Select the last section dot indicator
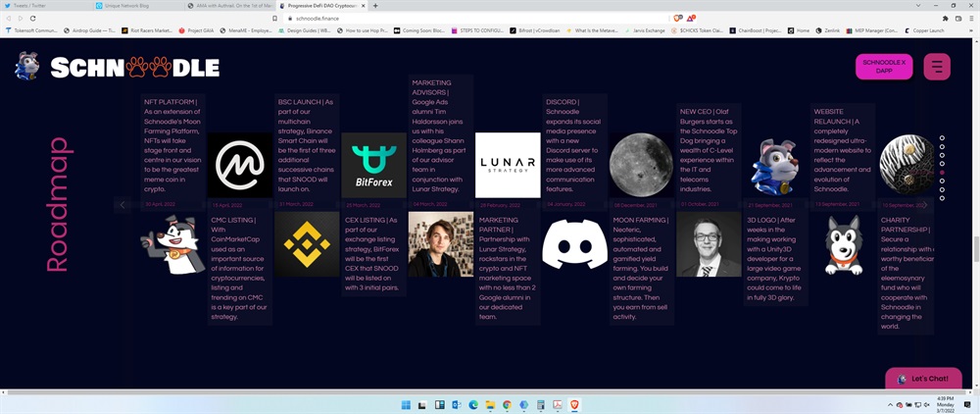The image size is (980, 414). coord(942,198)
